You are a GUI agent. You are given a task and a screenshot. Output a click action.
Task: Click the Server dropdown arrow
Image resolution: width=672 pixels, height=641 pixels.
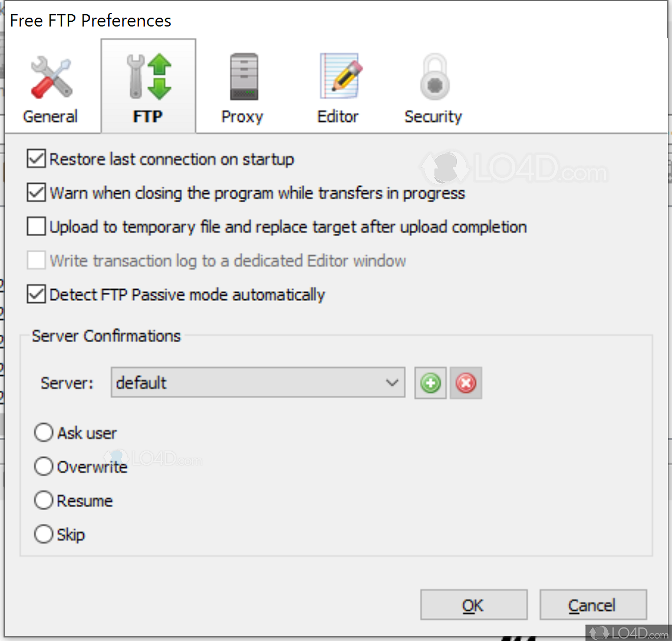click(392, 382)
